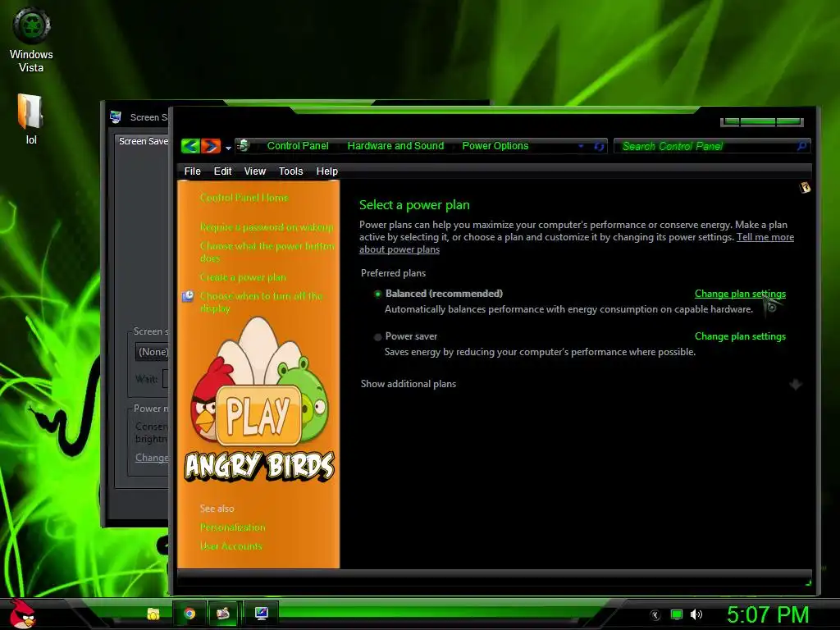This screenshot has height=630, width=840.
Task: Select Screen Saver tab in back window
Action: point(143,141)
